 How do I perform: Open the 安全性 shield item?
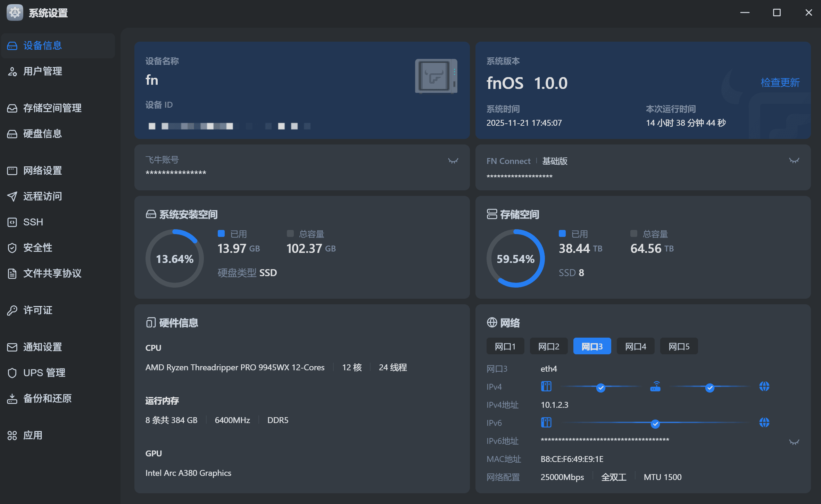coord(38,248)
